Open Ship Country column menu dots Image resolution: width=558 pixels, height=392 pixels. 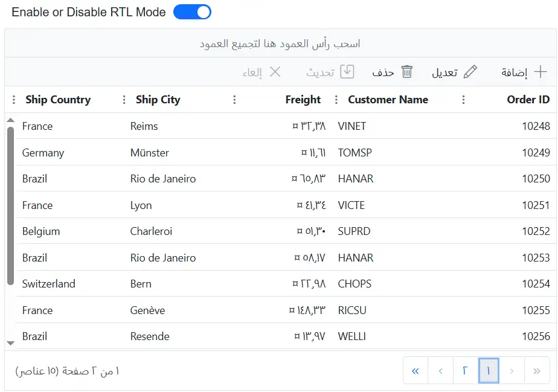click(14, 100)
